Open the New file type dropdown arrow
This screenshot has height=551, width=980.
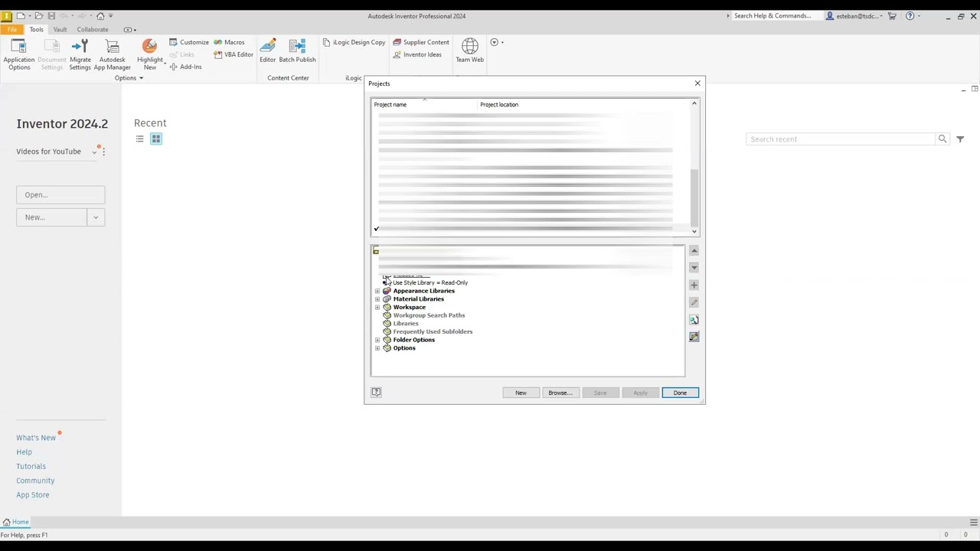[x=96, y=217]
